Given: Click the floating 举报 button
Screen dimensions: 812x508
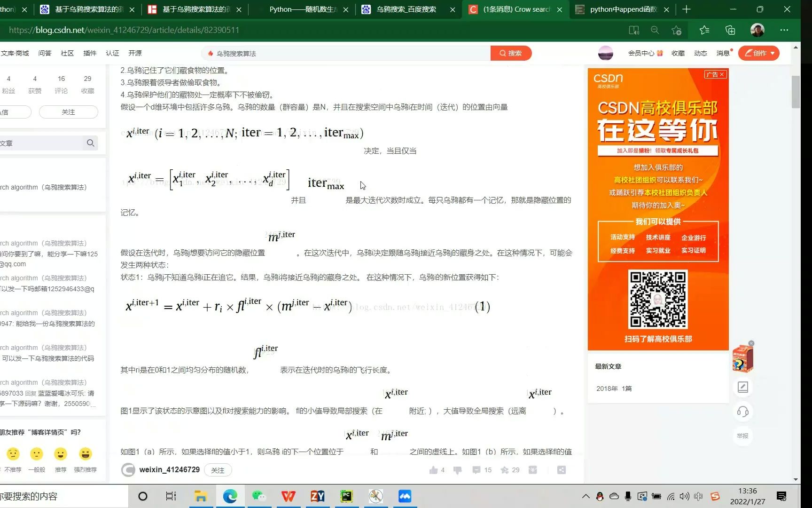Looking at the screenshot, I should (742, 436).
